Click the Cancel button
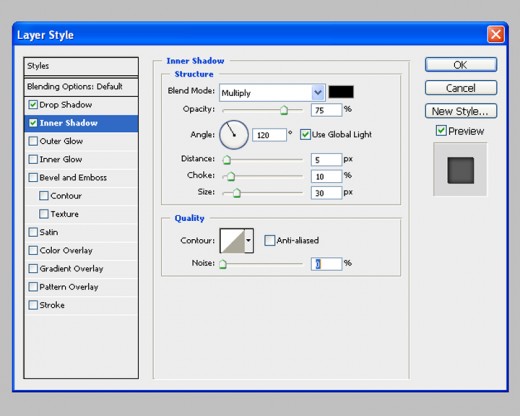The height and width of the screenshot is (416, 520). pyautogui.click(x=461, y=88)
